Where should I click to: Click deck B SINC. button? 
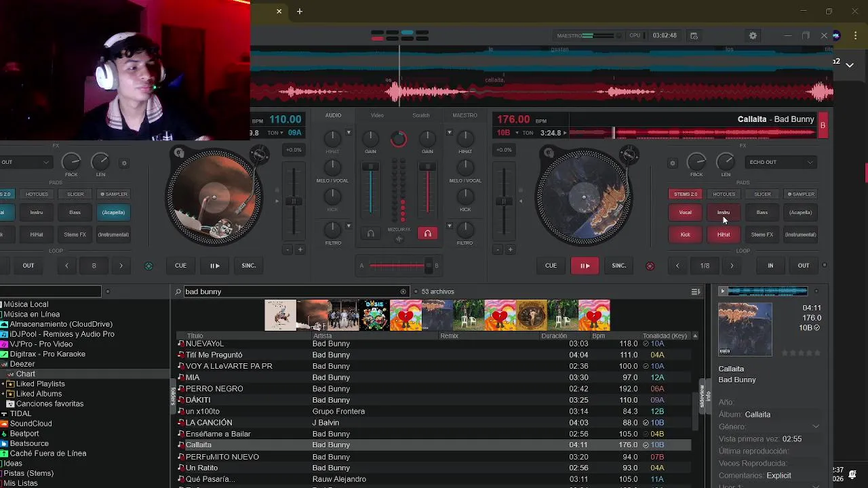click(x=619, y=266)
